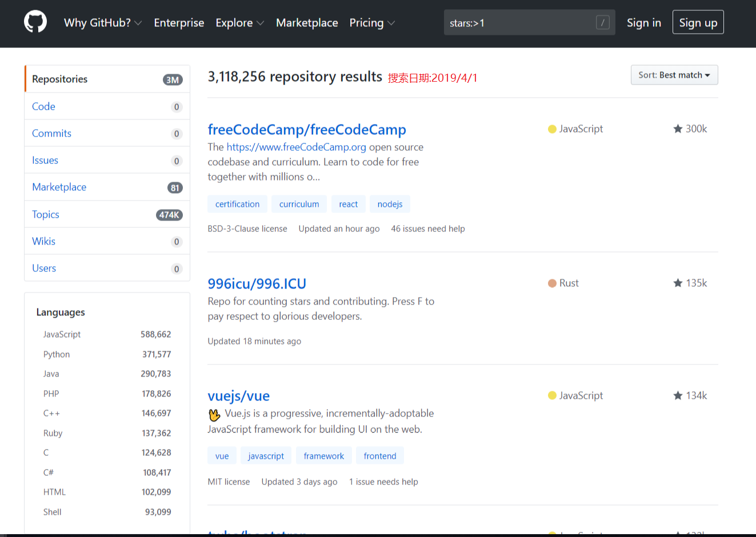Click the javascript topic tag
This screenshot has width=756, height=537.
[x=266, y=456]
